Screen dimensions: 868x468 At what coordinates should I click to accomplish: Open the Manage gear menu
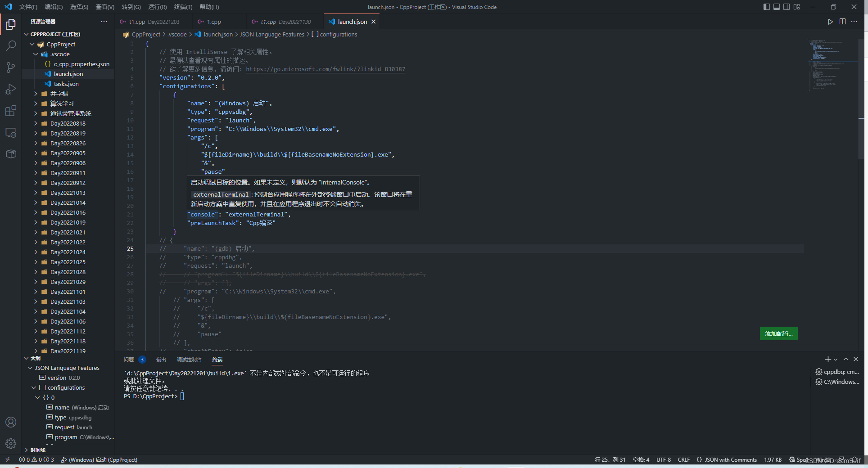coord(11,444)
